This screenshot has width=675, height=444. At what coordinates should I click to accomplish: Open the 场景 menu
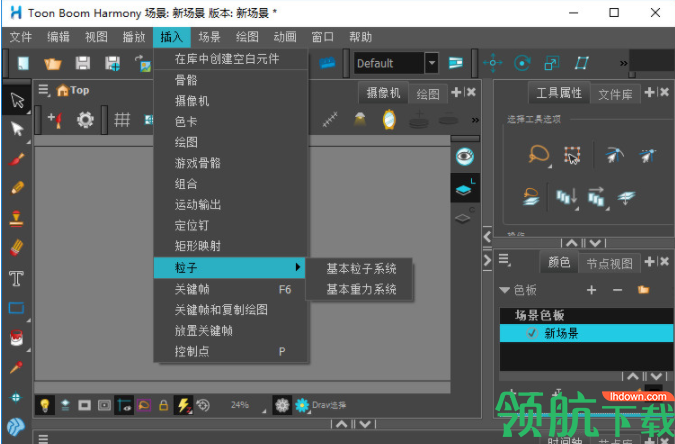(209, 37)
